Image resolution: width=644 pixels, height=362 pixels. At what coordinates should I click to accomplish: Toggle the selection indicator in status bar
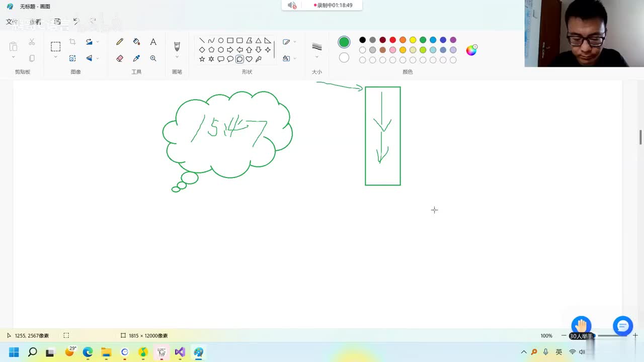(x=66, y=335)
